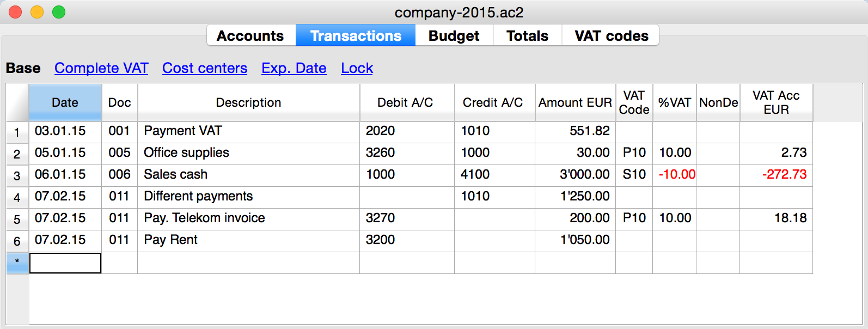Select row number 3 header

(x=17, y=176)
